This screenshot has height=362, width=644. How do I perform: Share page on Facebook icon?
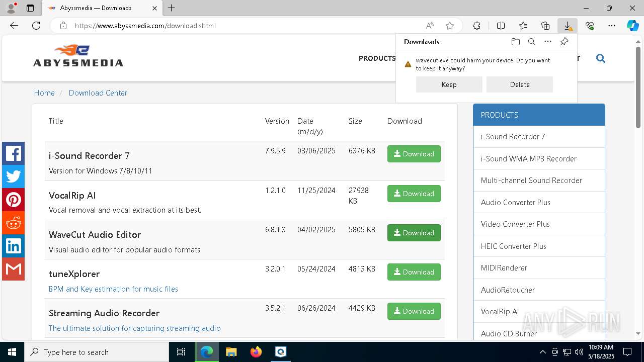coord(13,154)
